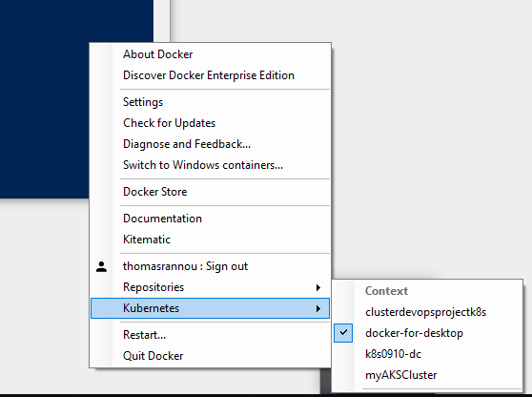Switch context to clusterdevopsprojectk8s

pyautogui.click(x=427, y=312)
